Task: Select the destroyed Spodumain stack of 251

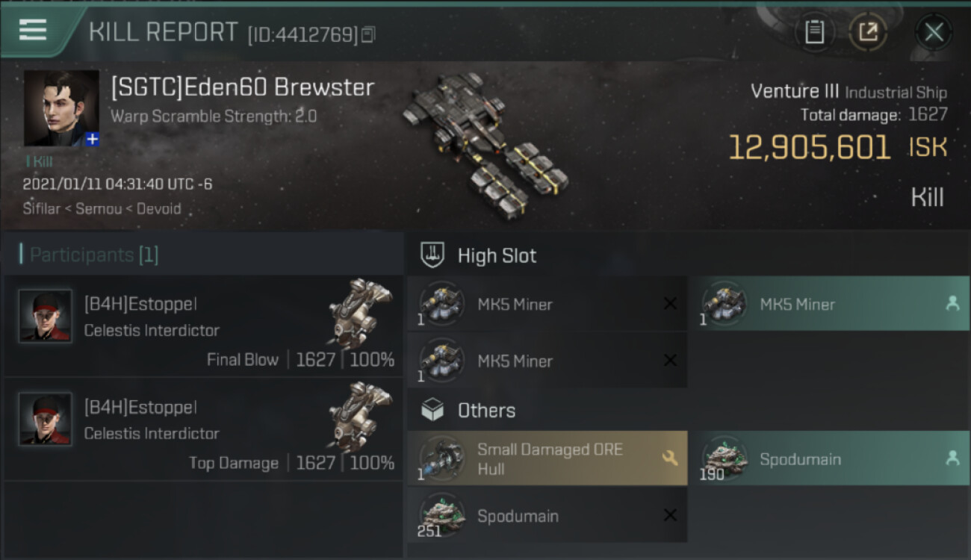Action: 547,515
